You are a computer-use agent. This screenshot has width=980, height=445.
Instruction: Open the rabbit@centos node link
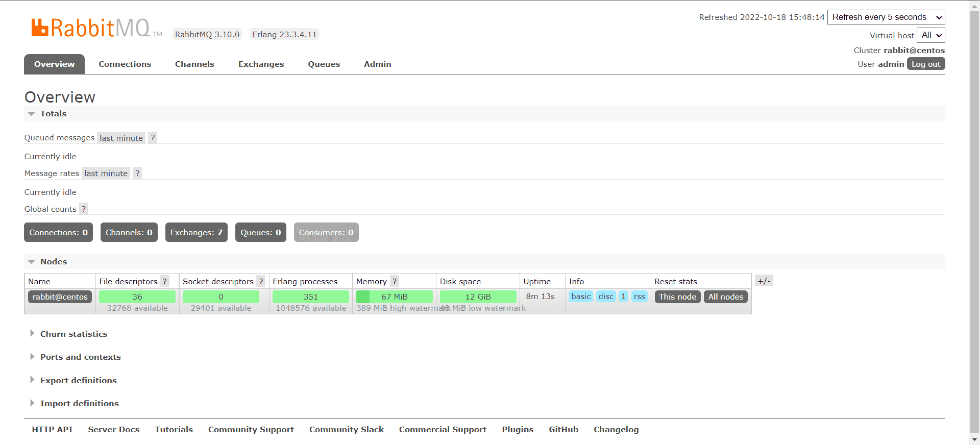(x=60, y=297)
